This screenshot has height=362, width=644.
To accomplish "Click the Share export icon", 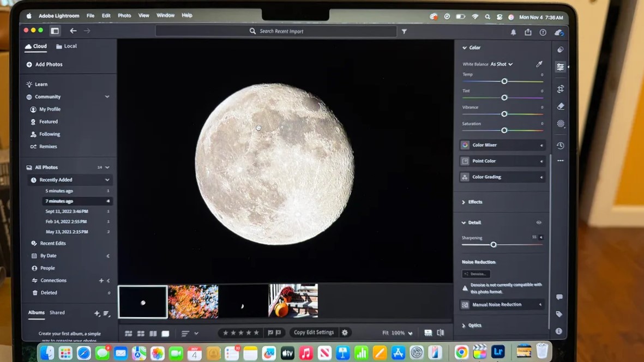I will [x=528, y=33].
